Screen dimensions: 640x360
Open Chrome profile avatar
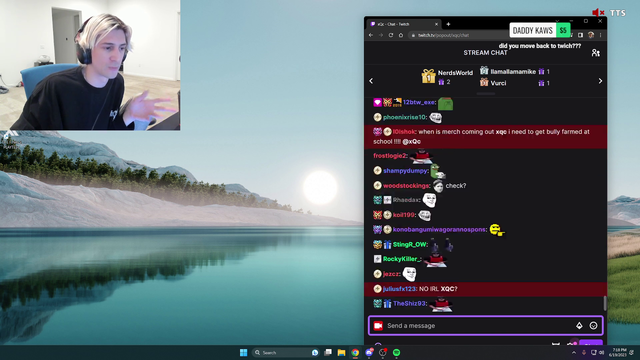[x=591, y=35]
